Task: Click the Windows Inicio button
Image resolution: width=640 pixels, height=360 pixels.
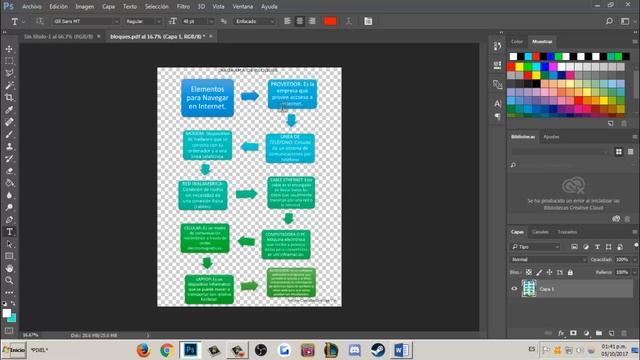Action: [14, 350]
